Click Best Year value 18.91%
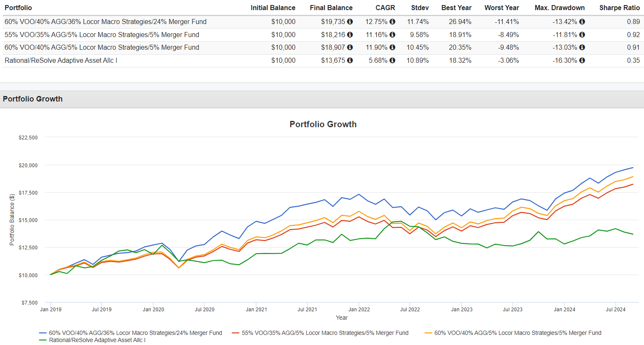 [460, 35]
